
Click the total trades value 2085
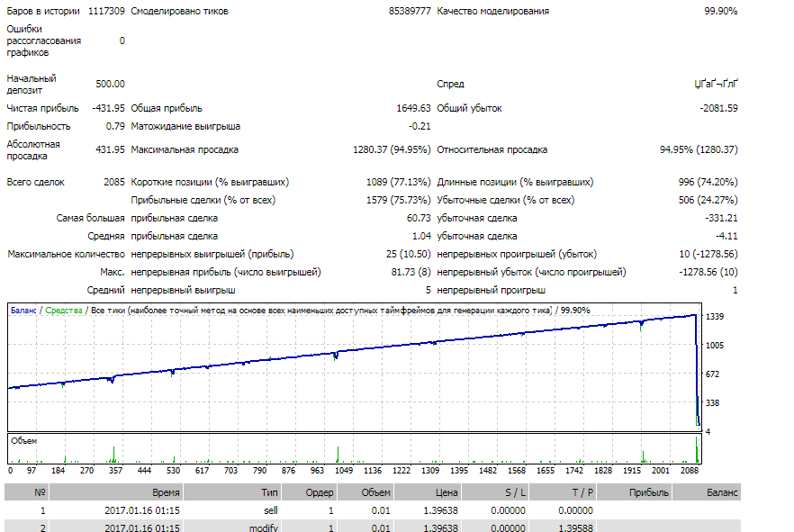pos(114,182)
